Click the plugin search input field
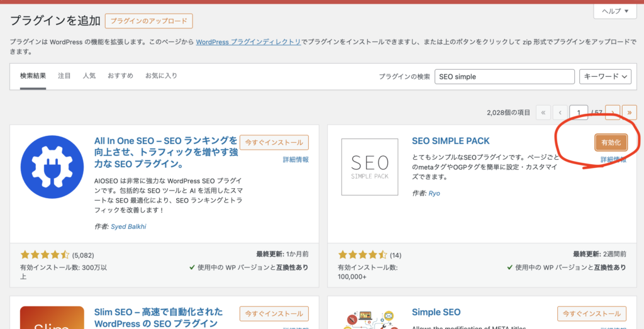644x329 pixels. click(x=504, y=77)
